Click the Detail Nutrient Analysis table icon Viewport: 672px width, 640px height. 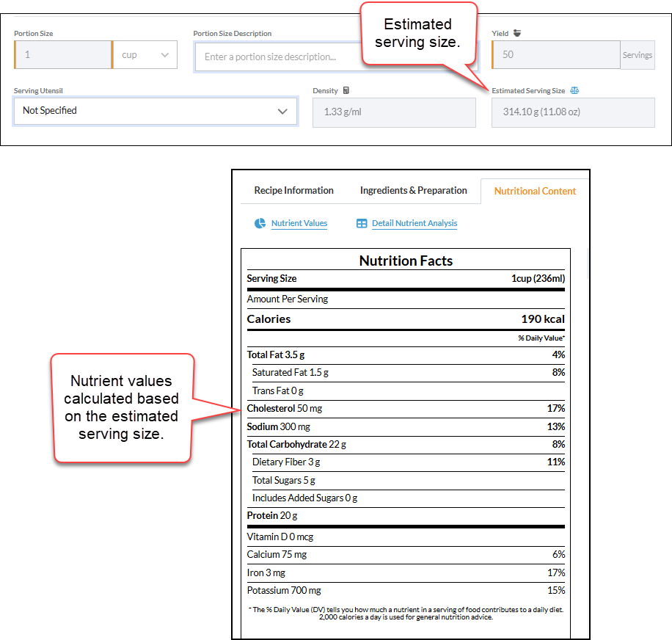(x=362, y=223)
